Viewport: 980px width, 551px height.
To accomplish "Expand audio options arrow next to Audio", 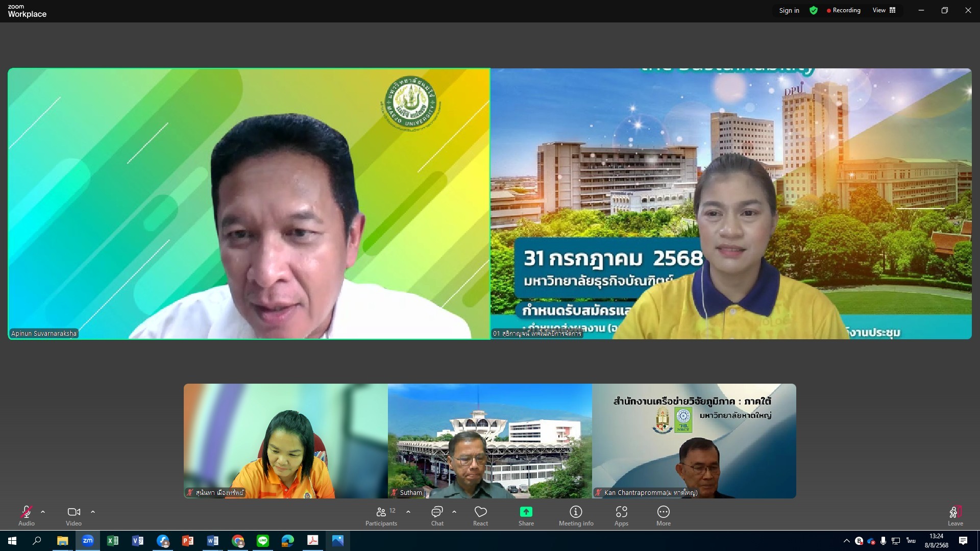I will click(43, 512).
